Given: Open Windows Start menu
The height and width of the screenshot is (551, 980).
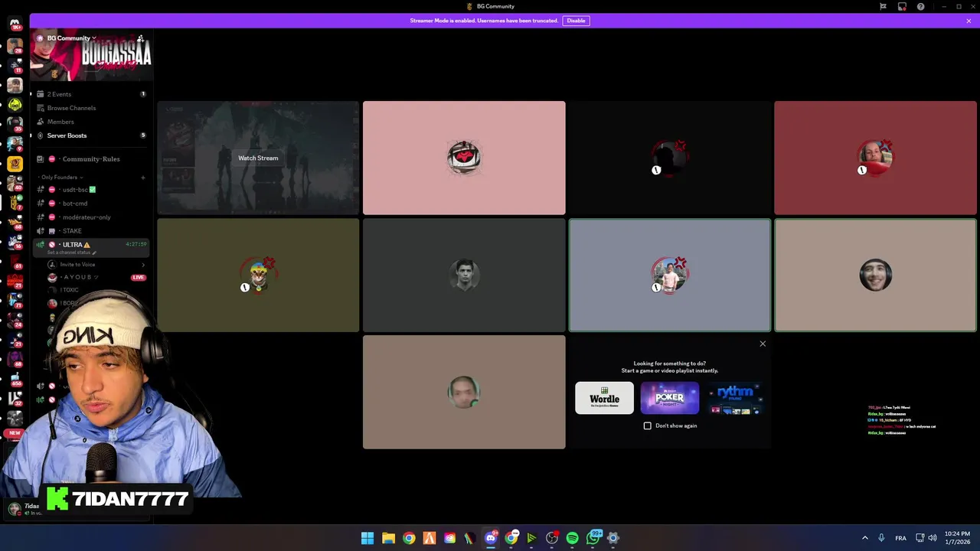Looking at the screenshot, I should pos(367,538).
